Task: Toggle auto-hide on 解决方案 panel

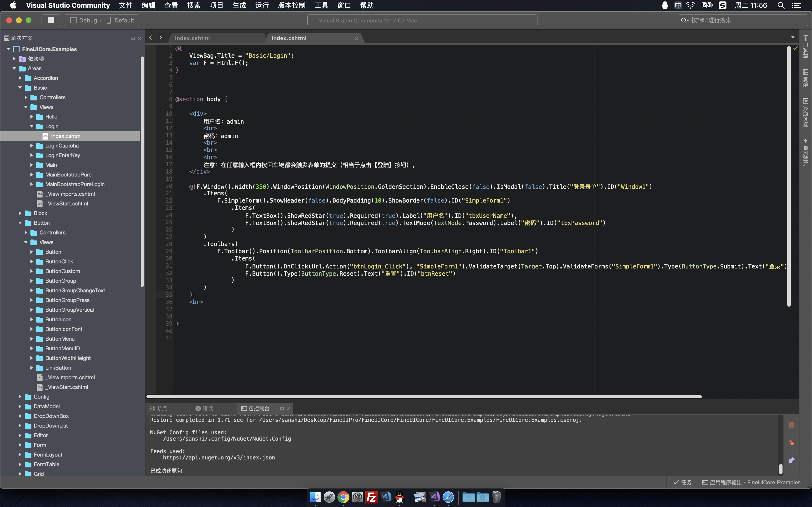Action: tap(133, 38)
